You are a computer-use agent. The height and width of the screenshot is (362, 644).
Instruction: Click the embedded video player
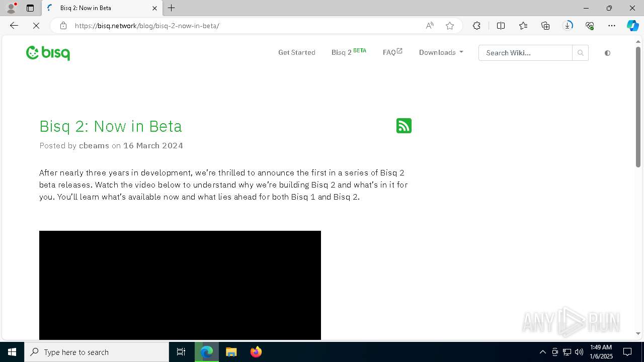pyautogui.click(x=180, y=285)
